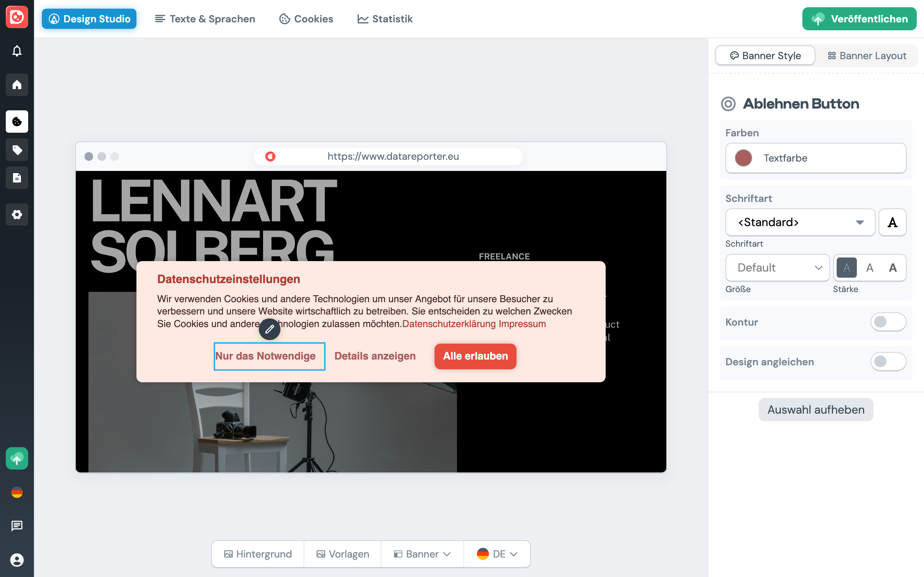Open the notifications bell icon

coord(17,51)
